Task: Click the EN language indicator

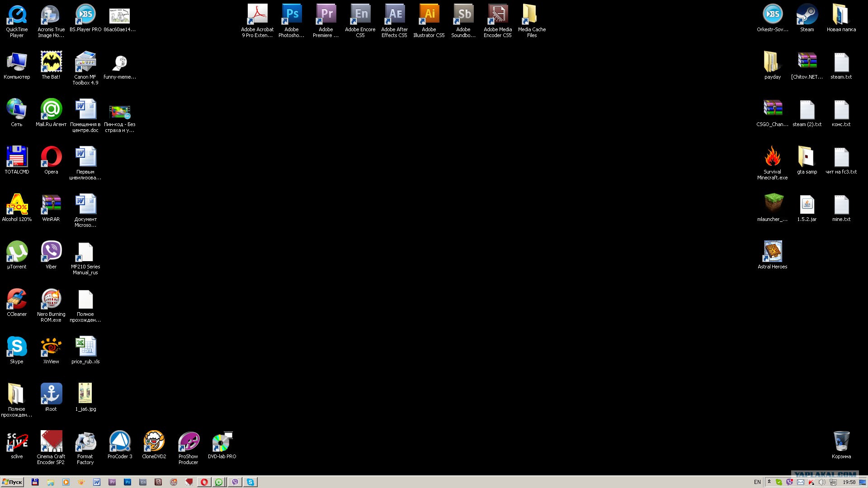Action: point(757,482)
